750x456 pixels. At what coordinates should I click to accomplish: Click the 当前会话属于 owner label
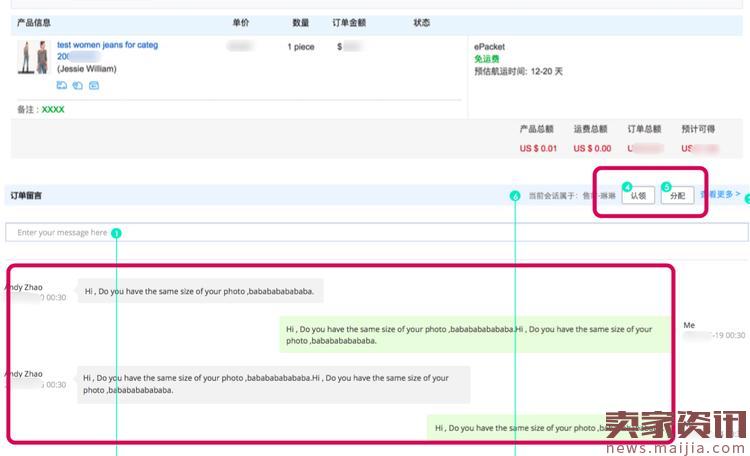pyautogui.click(x=553, y=196)
